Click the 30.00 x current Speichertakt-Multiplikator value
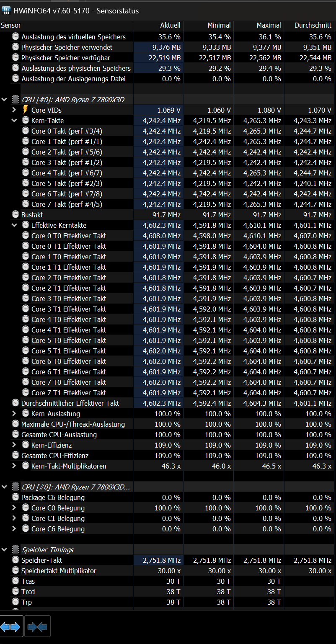The image size is (336, 644). [x=169, y=571]
